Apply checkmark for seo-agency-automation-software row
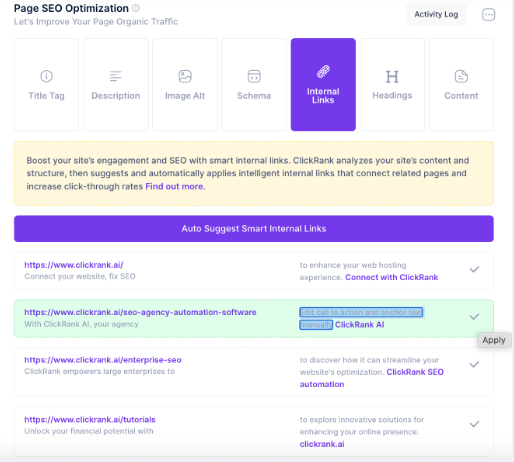The height and width of the screenshot is (462, 514). pyautogui.click(x=474, y=317)
